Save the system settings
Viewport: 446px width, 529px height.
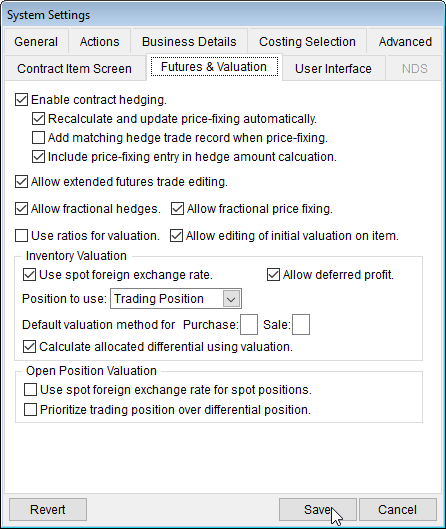317,509
